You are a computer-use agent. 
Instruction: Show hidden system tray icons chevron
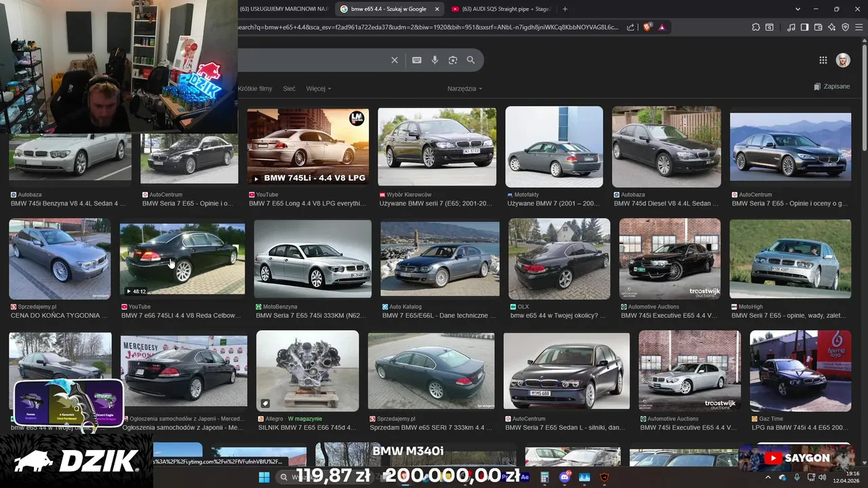(x=768, y=477)
